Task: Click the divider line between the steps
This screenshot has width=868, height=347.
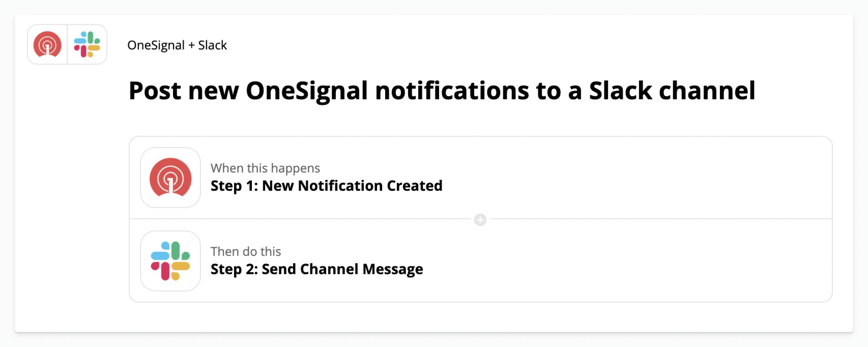Action: 300,219
